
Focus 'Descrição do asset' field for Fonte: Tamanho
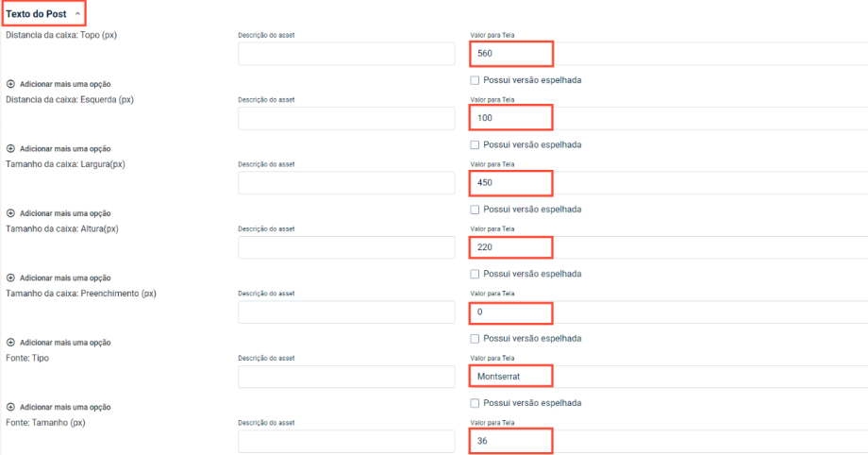pyautogui.click(x=346, y=441)
